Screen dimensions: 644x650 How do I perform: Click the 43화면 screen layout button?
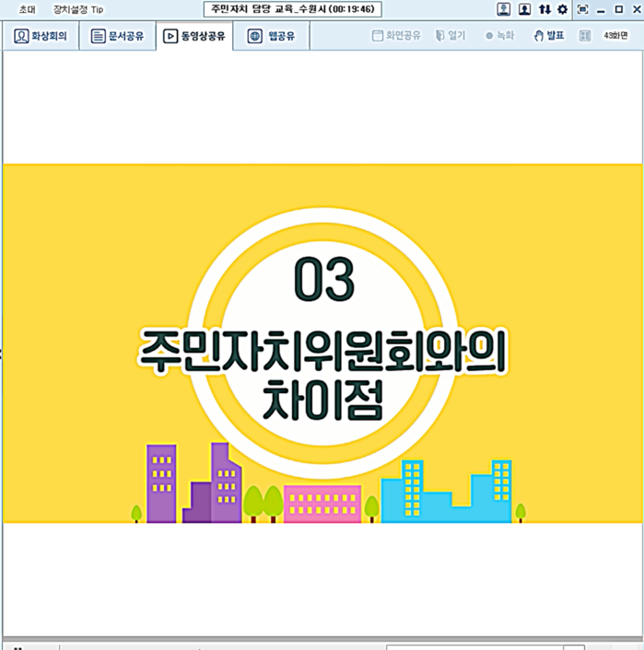pyautogui.click(x=615, y=36)
